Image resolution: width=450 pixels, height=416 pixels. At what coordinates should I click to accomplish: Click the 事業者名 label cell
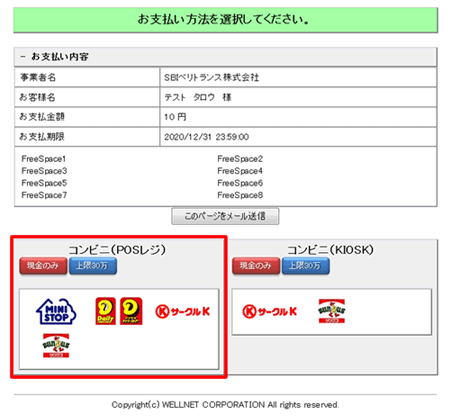click(87, 78)
